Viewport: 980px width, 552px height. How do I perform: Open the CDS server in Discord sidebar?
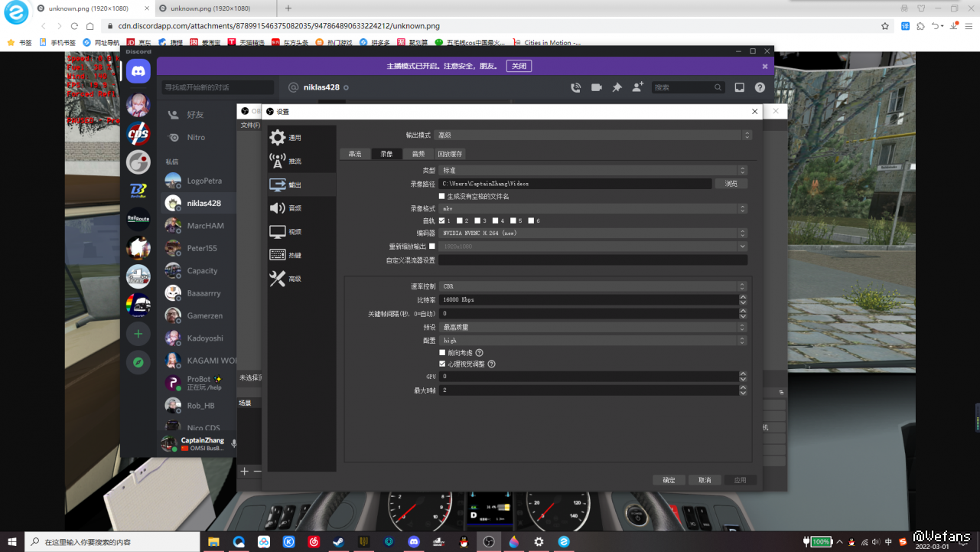click(x=138, y=133)
